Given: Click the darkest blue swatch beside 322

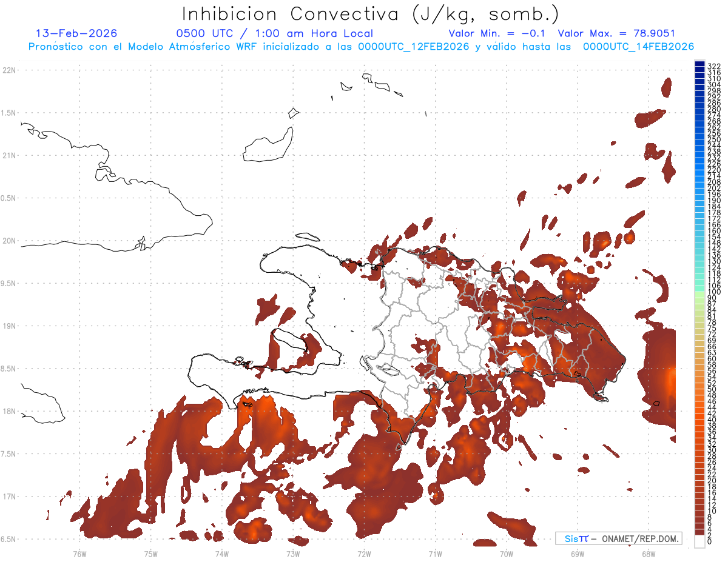Looking at the screenshot, I should click(x=699, y=65).
